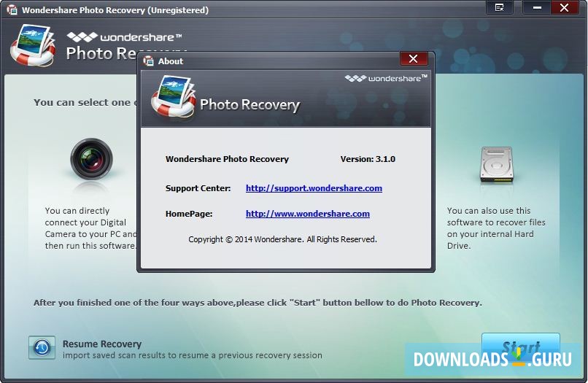Click the Resume Recovery clock icon

point(42,347)
